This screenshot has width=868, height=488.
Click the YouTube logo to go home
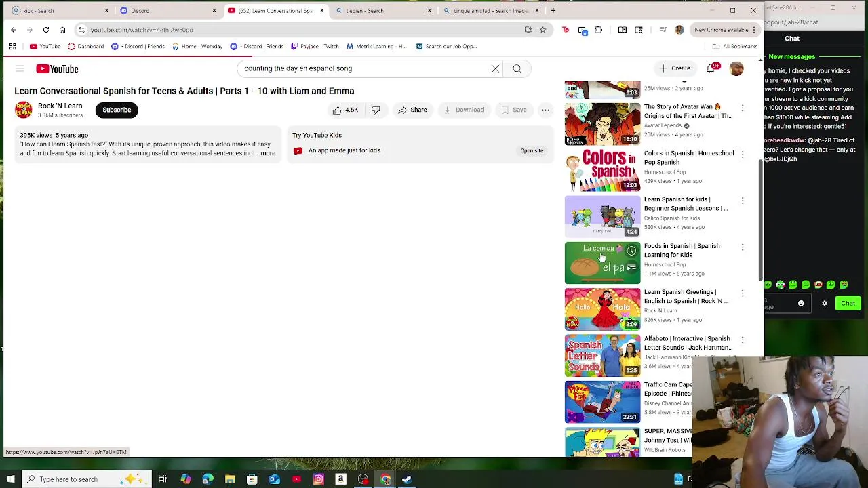click(x=57, y=68)
